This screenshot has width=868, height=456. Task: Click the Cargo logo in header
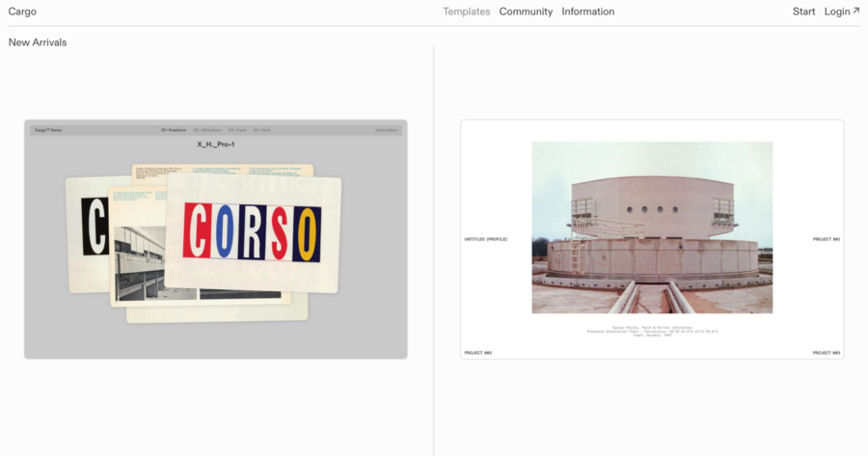tap(22, 12)
